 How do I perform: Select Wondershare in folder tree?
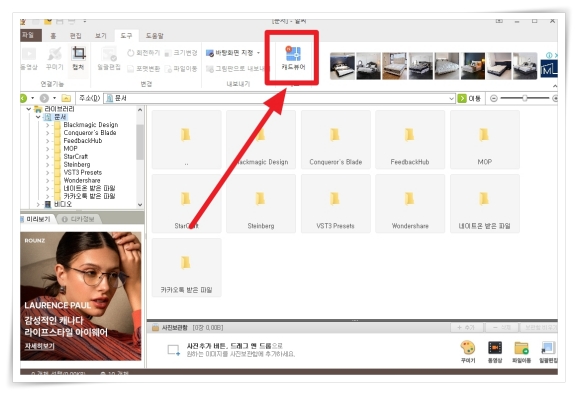(x=82, y=181)
